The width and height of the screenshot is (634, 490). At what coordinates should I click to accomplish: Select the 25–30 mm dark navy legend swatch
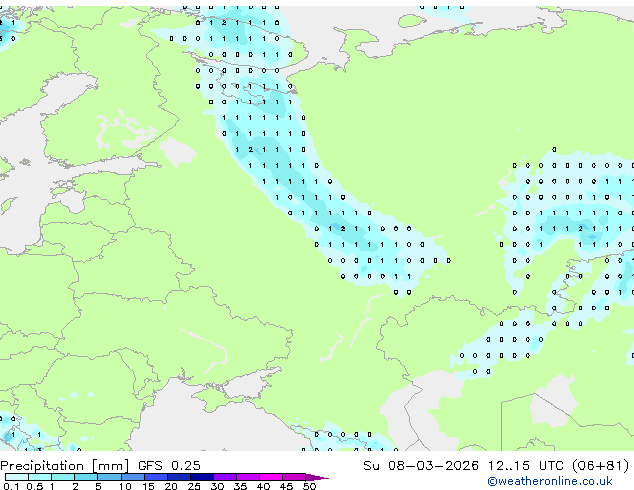click(201, 477)
